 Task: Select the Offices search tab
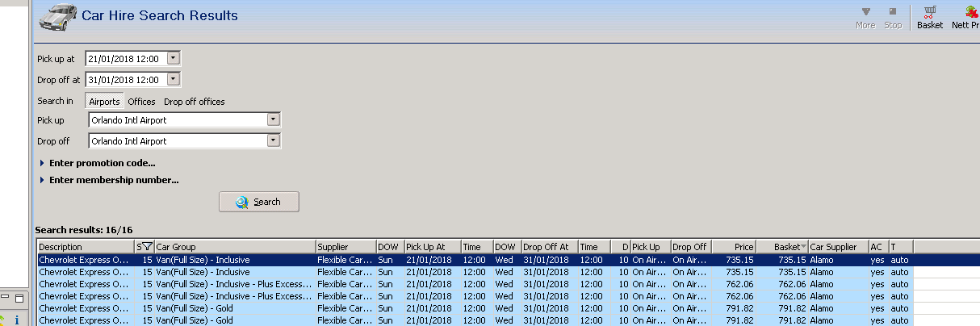tap(141, 102)
